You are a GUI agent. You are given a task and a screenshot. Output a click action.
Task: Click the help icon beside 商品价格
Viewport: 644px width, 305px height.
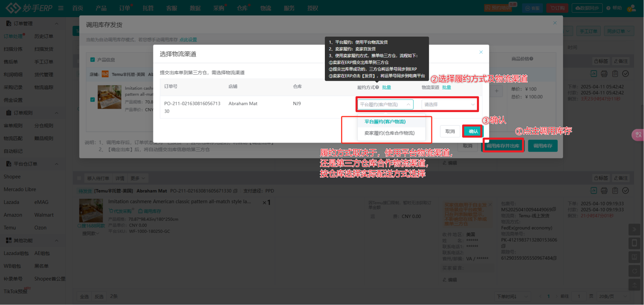click(x=531, y=59)
